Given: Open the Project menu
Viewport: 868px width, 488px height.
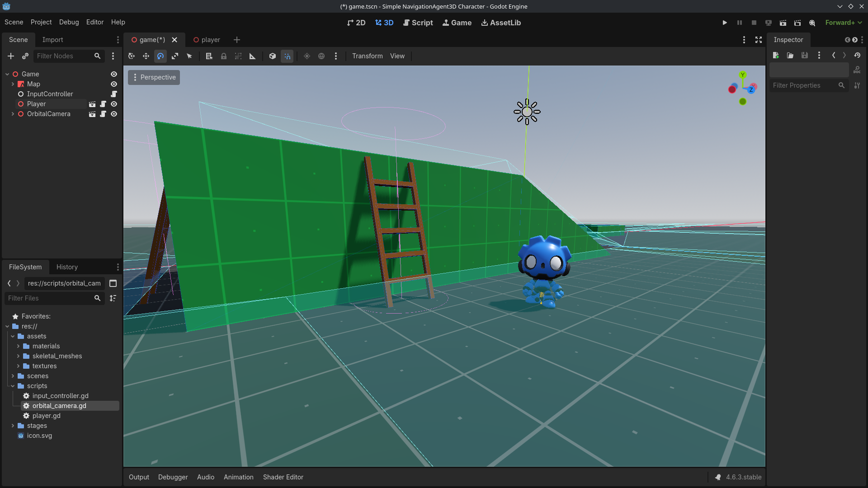Looking at the screenshot, I should click(41, 22).
